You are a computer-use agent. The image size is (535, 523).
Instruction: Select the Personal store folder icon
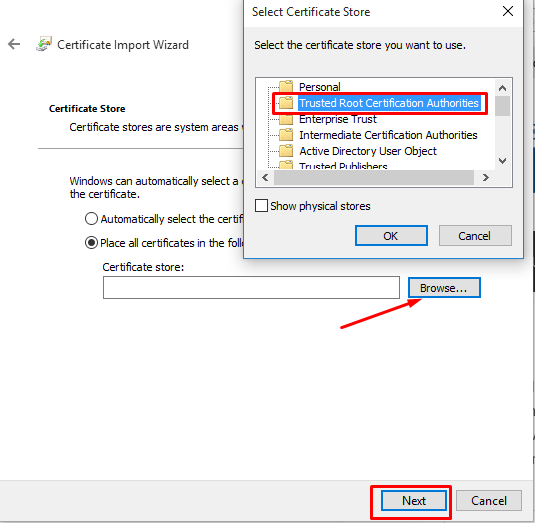[x=286, y=87]
